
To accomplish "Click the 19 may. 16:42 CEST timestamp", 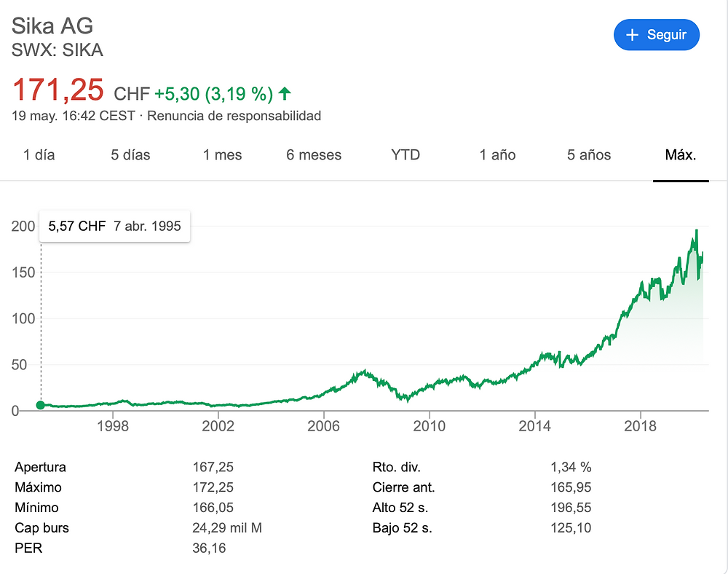I will click(x=74, y=116).
